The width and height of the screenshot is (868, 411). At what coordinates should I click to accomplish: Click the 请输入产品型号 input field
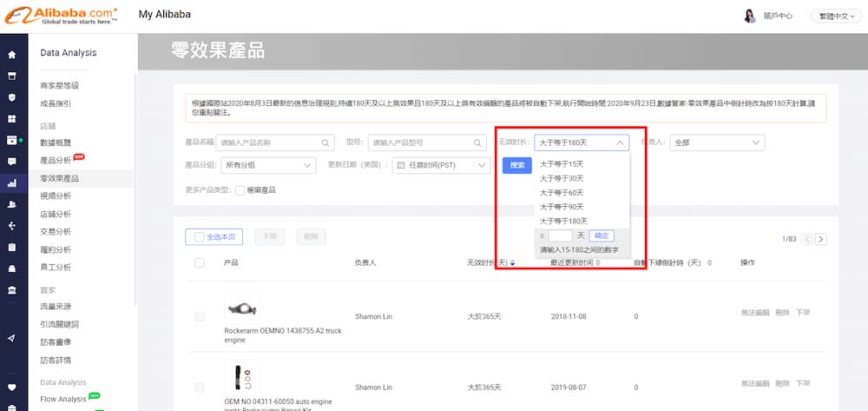427,143
